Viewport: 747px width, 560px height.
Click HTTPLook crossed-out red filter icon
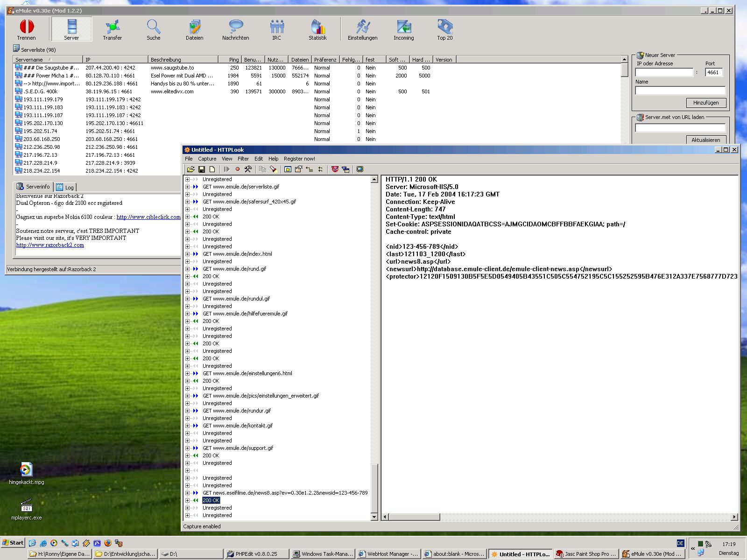click(x=335, y=169)
